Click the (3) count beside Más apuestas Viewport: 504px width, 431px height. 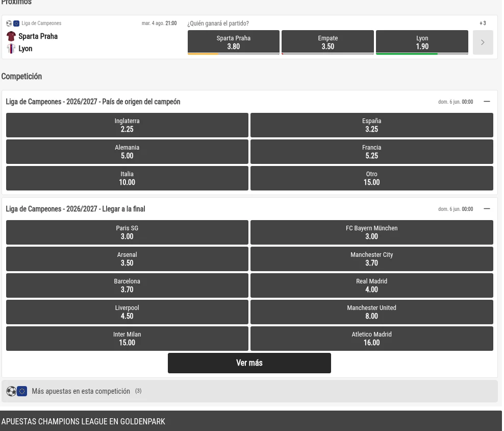click(138, 391)
